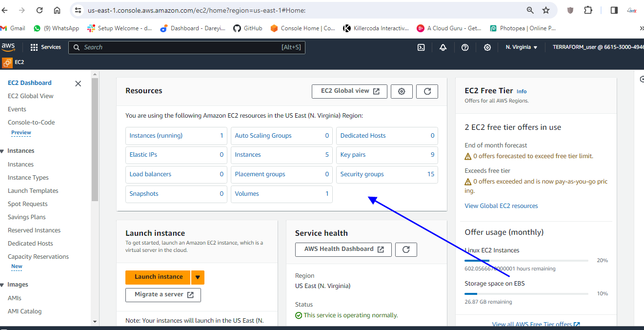This screenshot has width=644, height=330.
Task: Open the AWS CloudShell icon
Action: click(421, 47)
